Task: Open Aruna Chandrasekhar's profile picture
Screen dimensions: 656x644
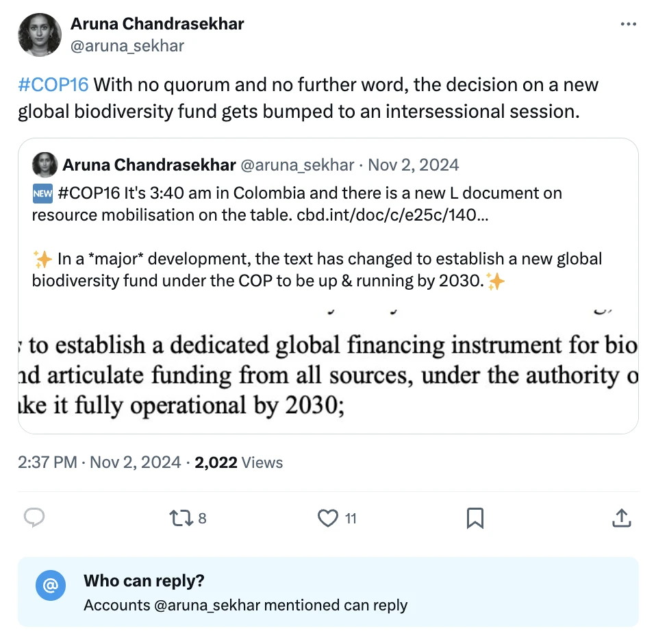Action: pos(39,34)
